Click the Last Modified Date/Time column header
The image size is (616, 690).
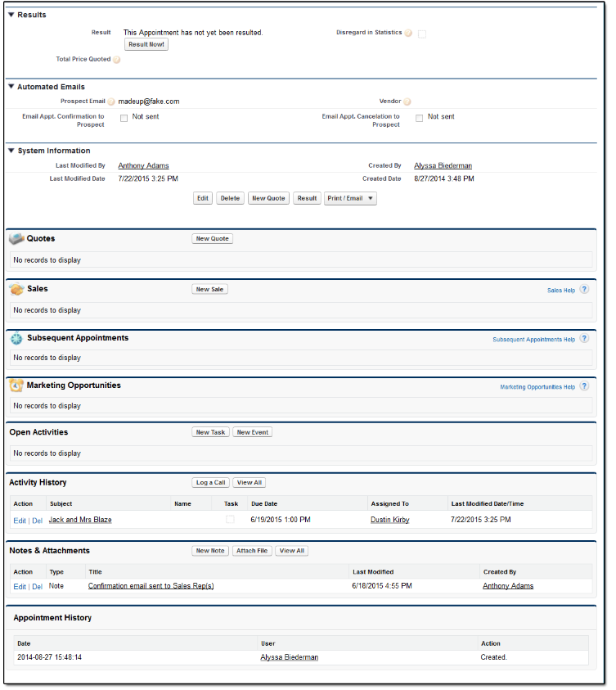pos(488,504)
